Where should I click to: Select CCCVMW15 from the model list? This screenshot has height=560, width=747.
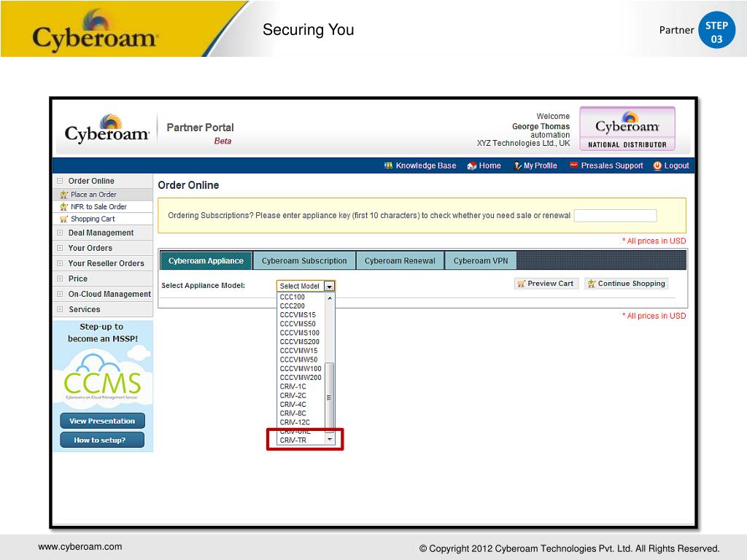click(x=301, y=351)
